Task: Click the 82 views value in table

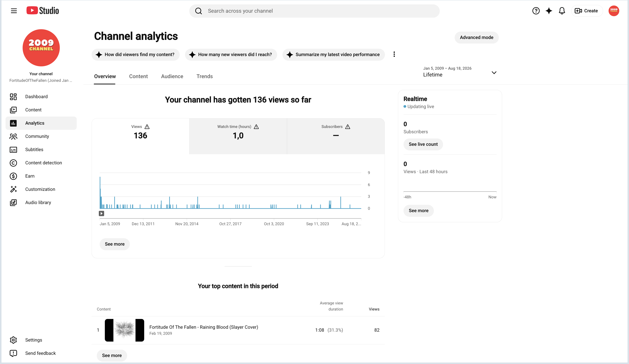Action: 377,330
